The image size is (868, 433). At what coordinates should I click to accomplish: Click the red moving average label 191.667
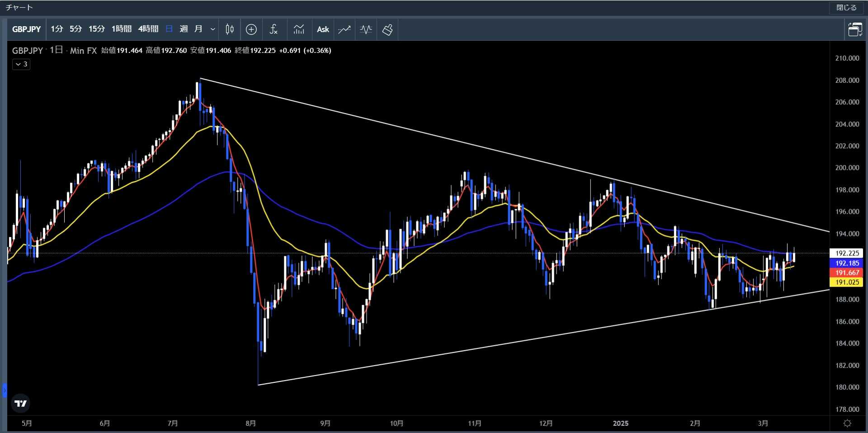[x=847, y=273]
